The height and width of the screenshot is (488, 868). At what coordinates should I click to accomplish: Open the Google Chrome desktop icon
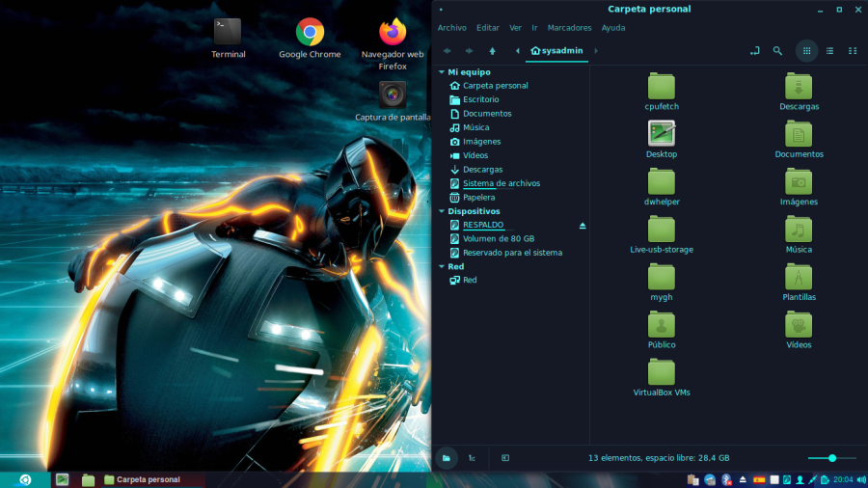310,34
